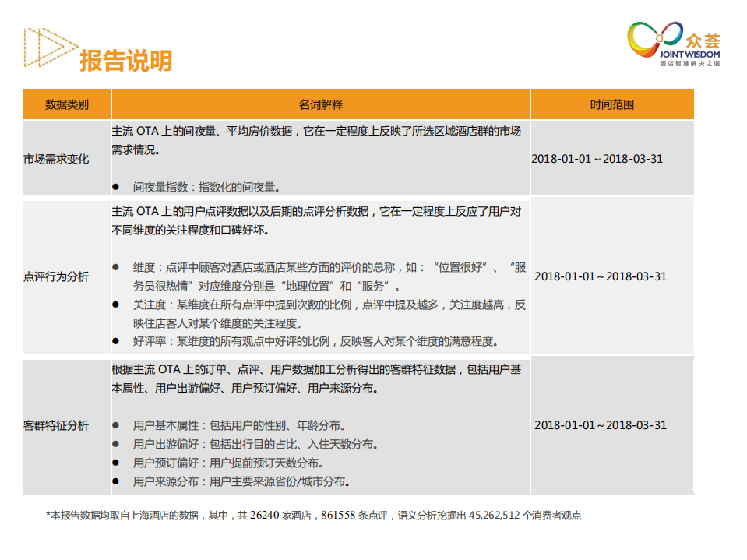The width and height of the screenshot is (747, 560).
Task: Click the 时间范围 column header
Action: (612, 102)
